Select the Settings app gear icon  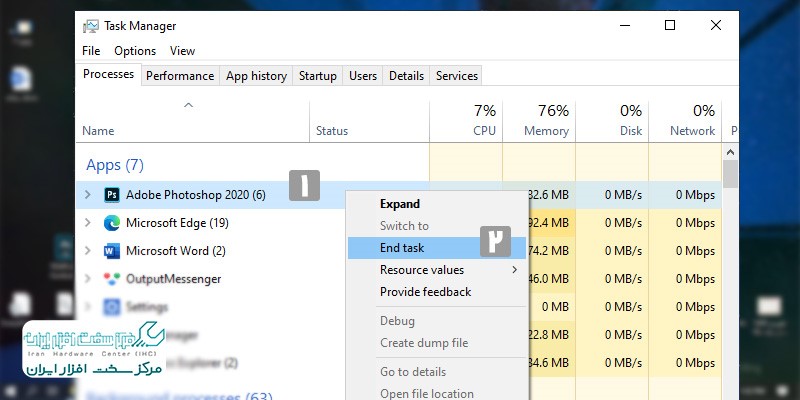112,307
